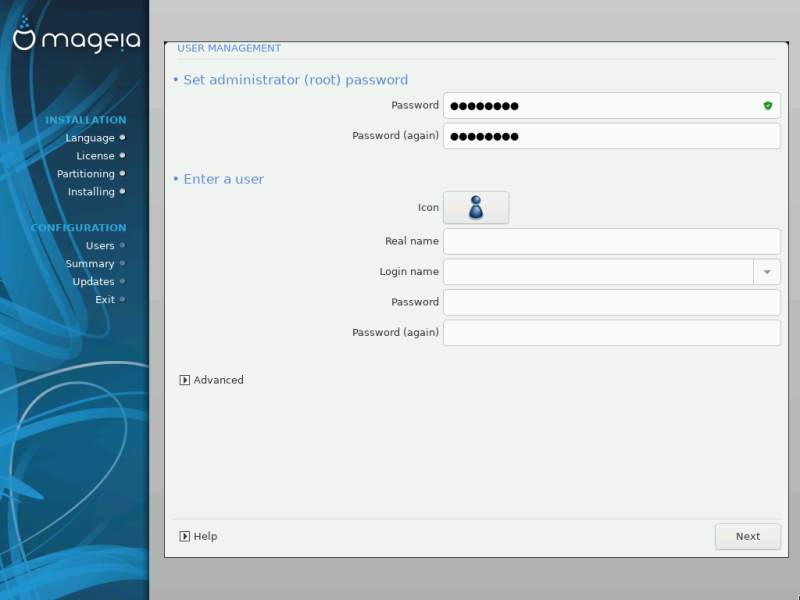Click into the Real name field
Viewport: 800px width, 600px height.
(612, 241)
